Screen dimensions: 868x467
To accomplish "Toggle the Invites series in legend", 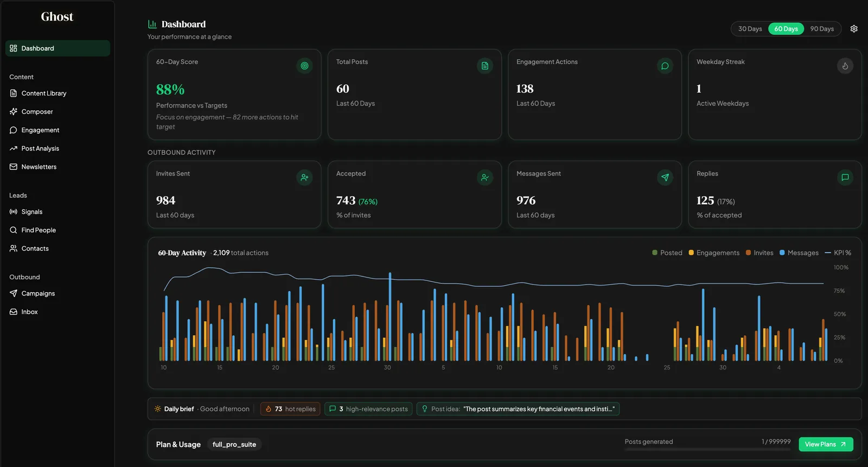I will (759, 253).
